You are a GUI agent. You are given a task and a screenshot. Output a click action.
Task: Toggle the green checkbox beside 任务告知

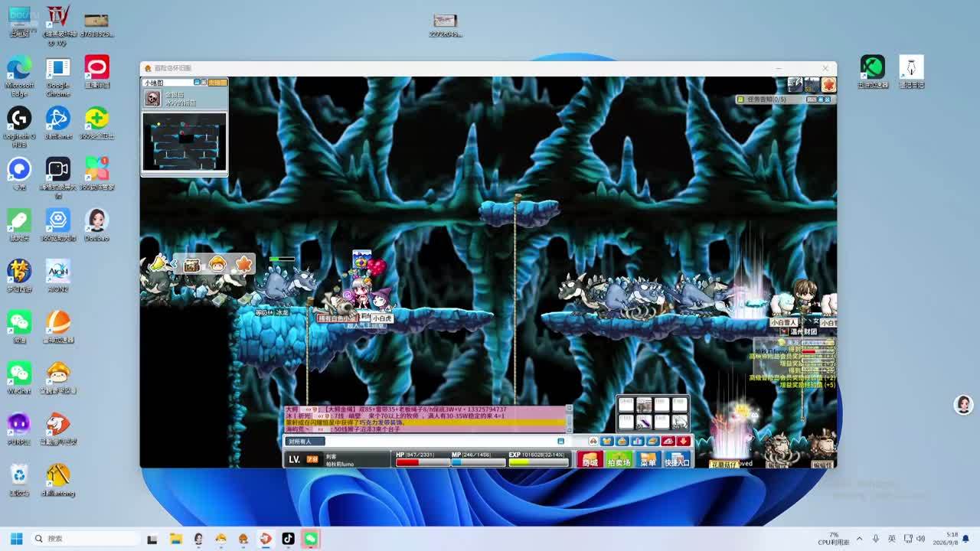tap(740, 99)
